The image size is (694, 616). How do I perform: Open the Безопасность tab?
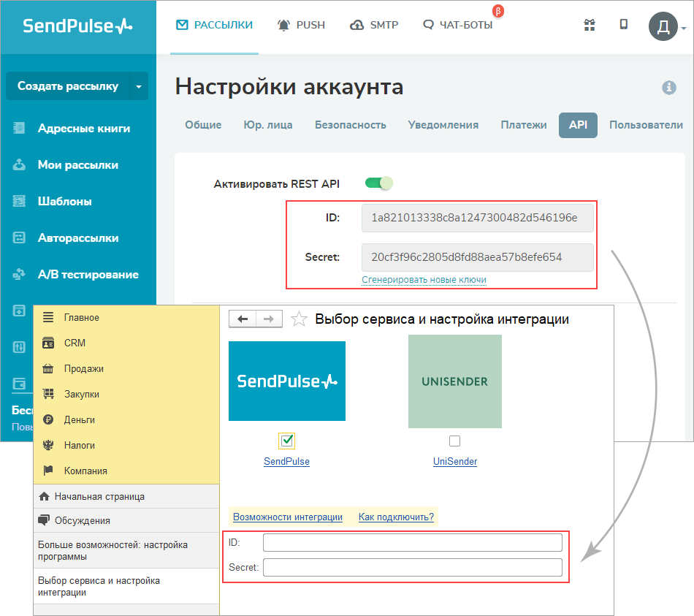point(351,125)
